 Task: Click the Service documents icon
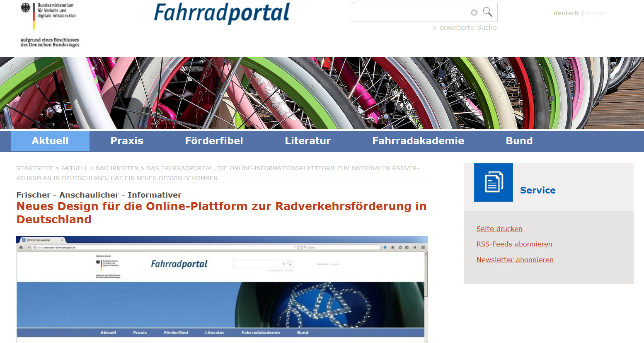[494, 182]
